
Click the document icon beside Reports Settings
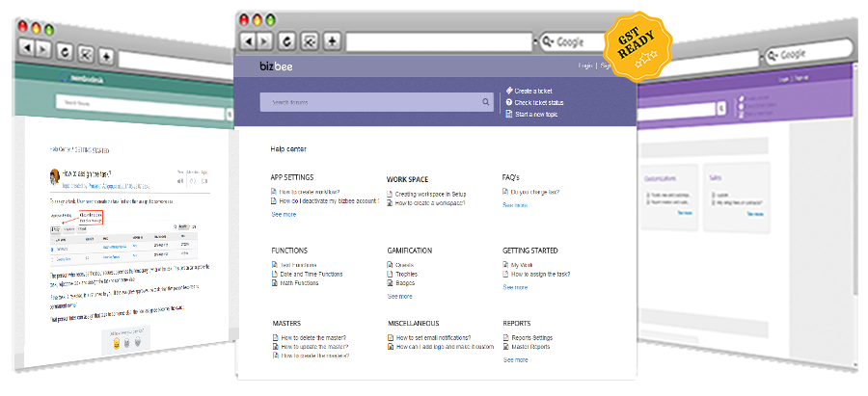click(506, 337)
